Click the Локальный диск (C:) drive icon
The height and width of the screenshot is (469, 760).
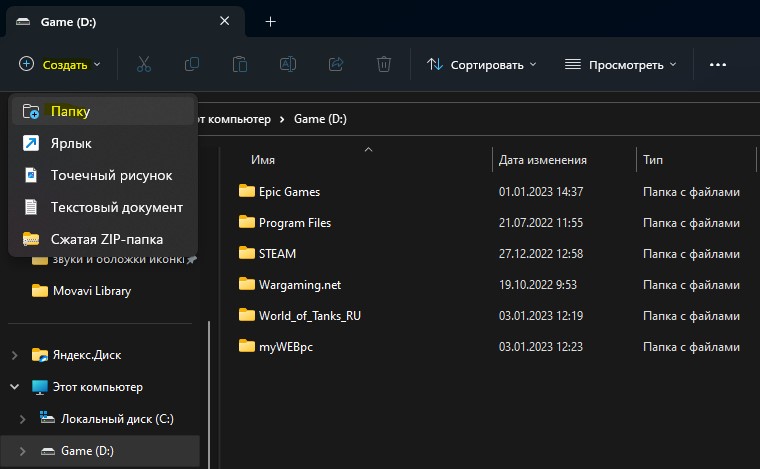(x=47, y=417)
